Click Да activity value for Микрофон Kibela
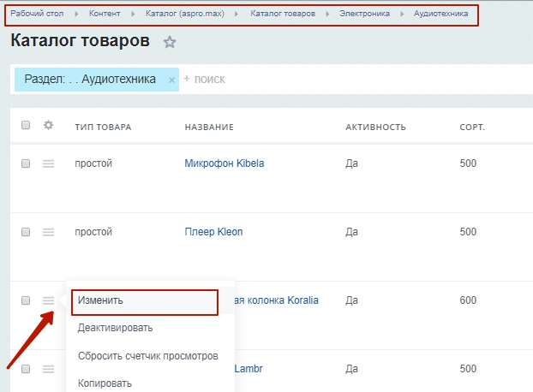Viewport: 533px width, 392px height. tap(352, 163)
